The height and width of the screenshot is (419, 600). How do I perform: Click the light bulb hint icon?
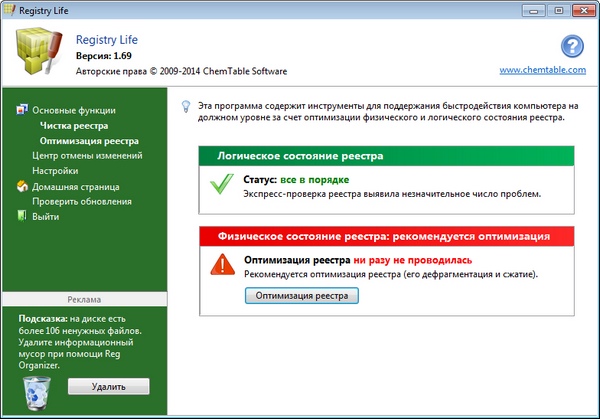[186, 106]
